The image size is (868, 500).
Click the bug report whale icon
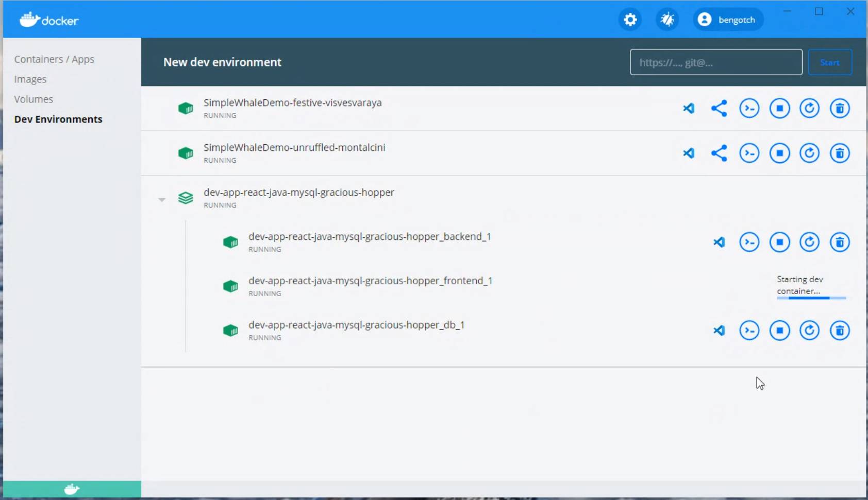point(666,19)
